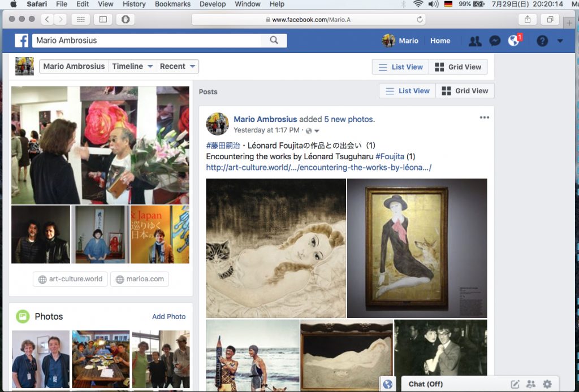Open the green Photos section icon
Screen dimensions: 579x392
coord(23,316)
